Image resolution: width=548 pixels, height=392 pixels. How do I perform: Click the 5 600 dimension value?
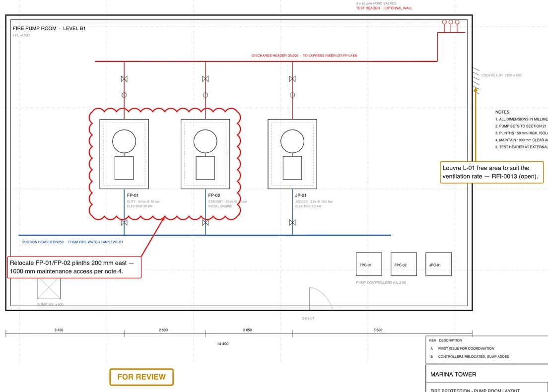(x=378, y=330)
